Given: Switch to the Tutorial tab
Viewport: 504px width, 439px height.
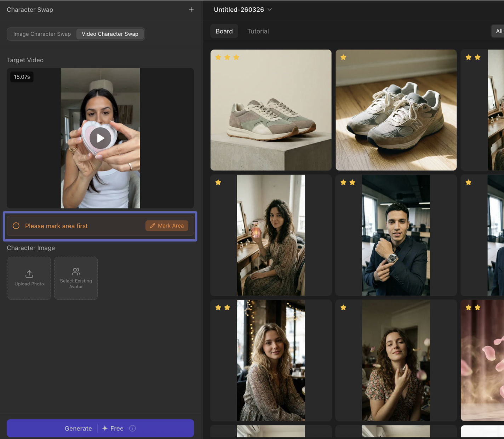Looking at the screenshot, I should (258, 31).
